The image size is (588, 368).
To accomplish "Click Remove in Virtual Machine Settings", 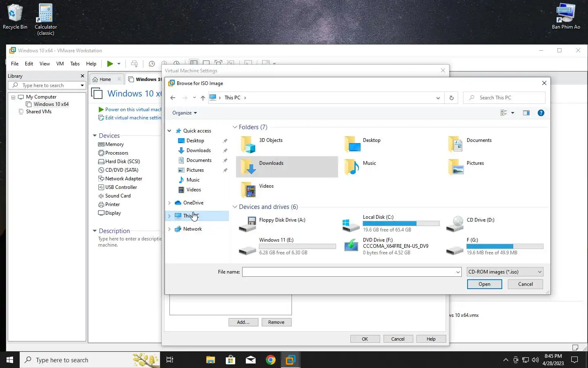I will [276, 322].
